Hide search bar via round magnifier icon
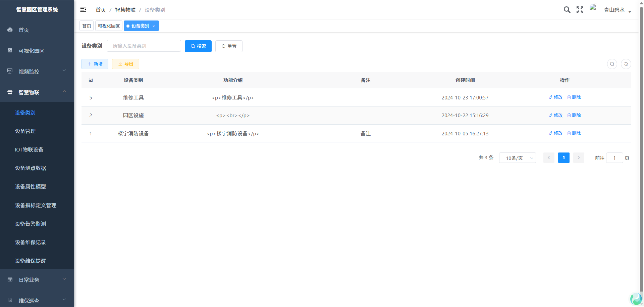 pos(612,64)
